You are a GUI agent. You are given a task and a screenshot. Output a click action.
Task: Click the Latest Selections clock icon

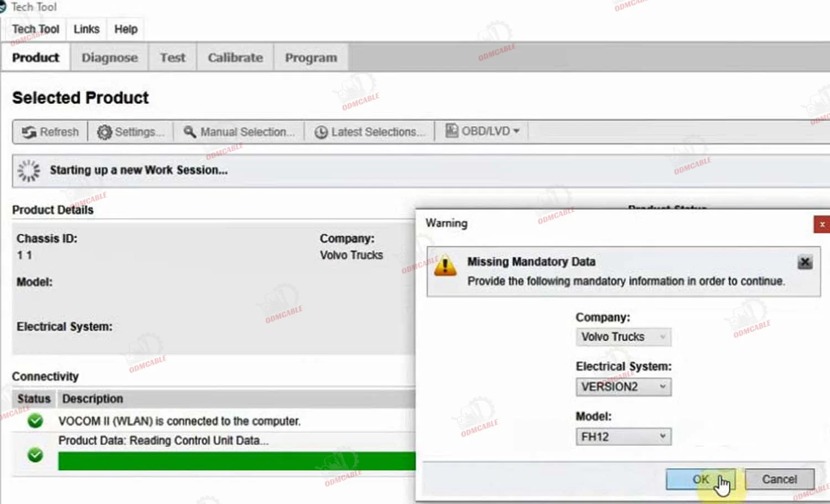point(321,132)
